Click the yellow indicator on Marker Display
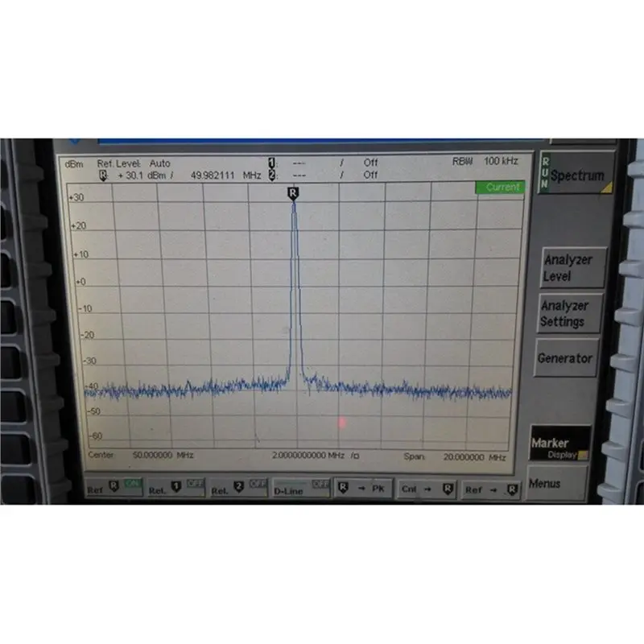 click(583, 455)
